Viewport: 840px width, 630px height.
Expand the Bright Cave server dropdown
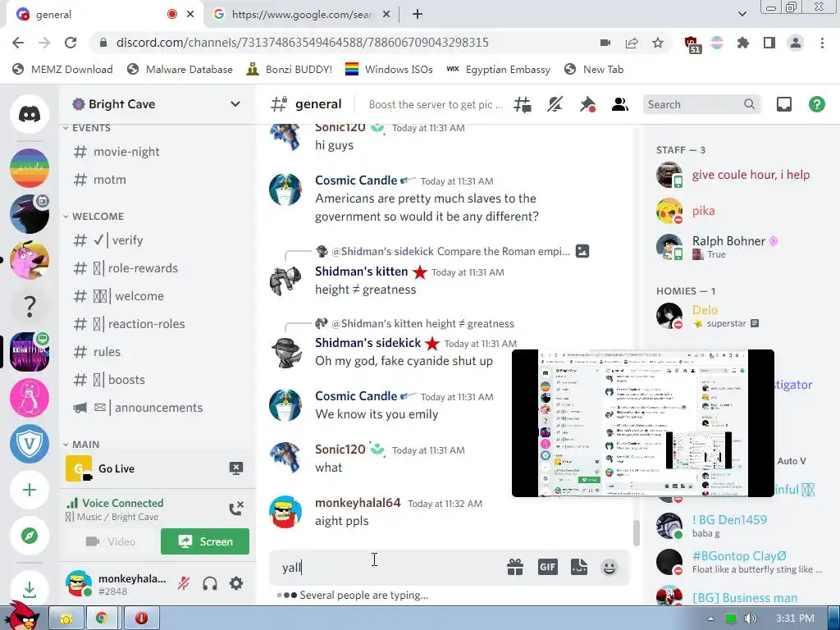tap(235, 104)
